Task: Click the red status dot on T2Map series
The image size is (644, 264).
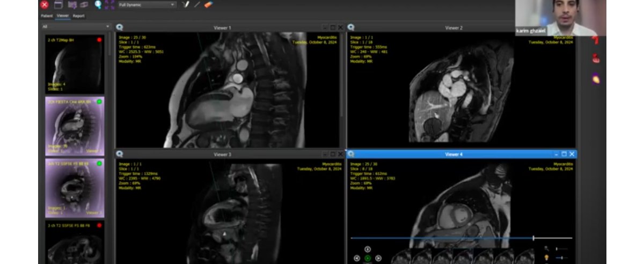Action: [99, 40]
